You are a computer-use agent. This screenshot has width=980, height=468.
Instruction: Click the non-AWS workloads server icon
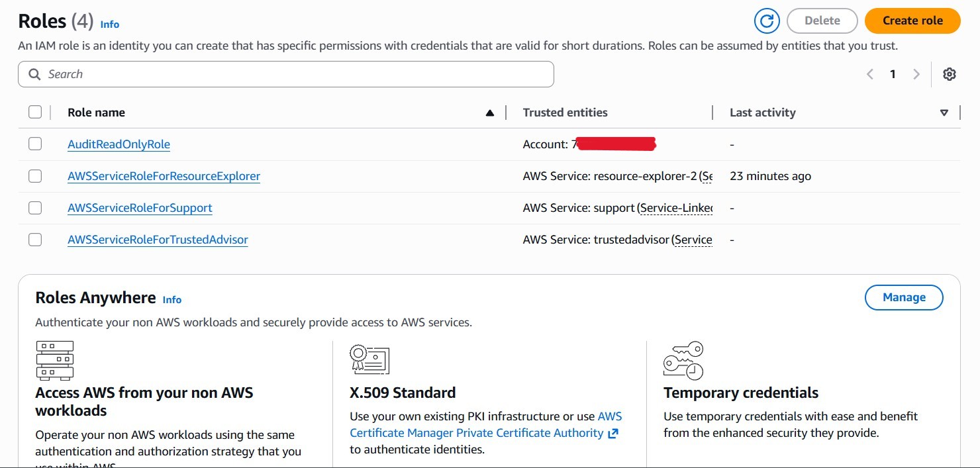55,359
